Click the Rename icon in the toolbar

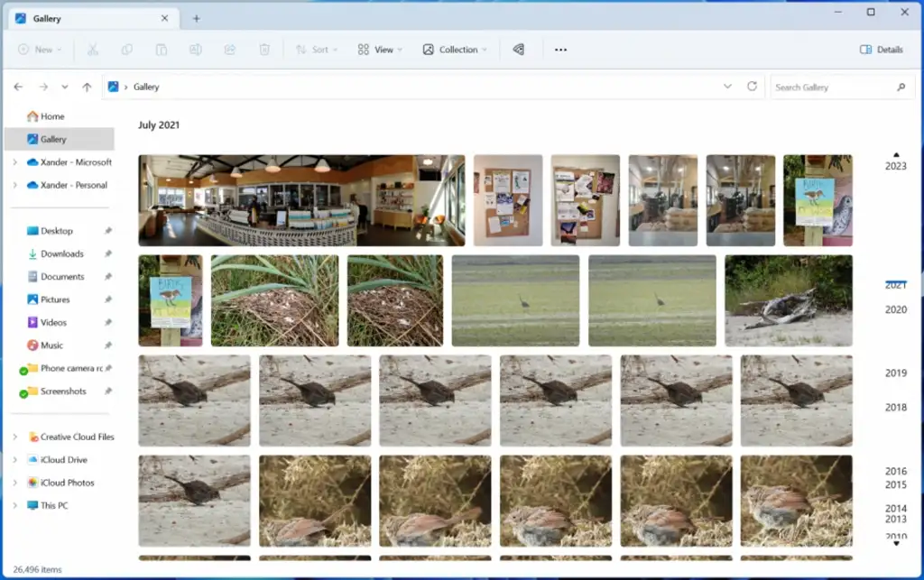pyautogui.click(x=197, y=49)
